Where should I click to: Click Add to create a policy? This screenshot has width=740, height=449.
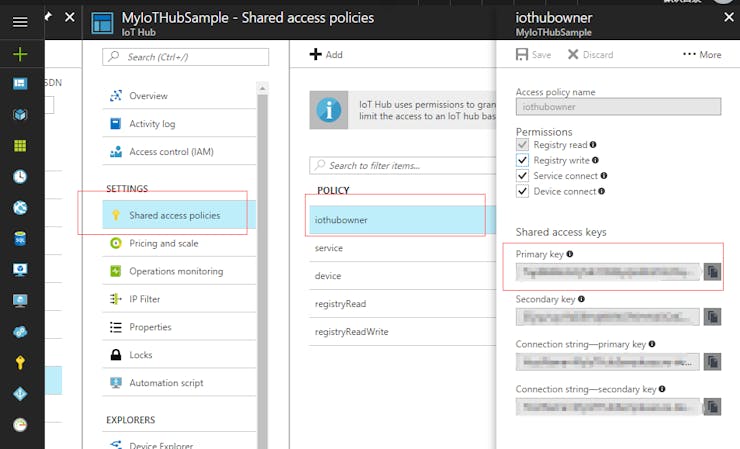click(326, 54)
